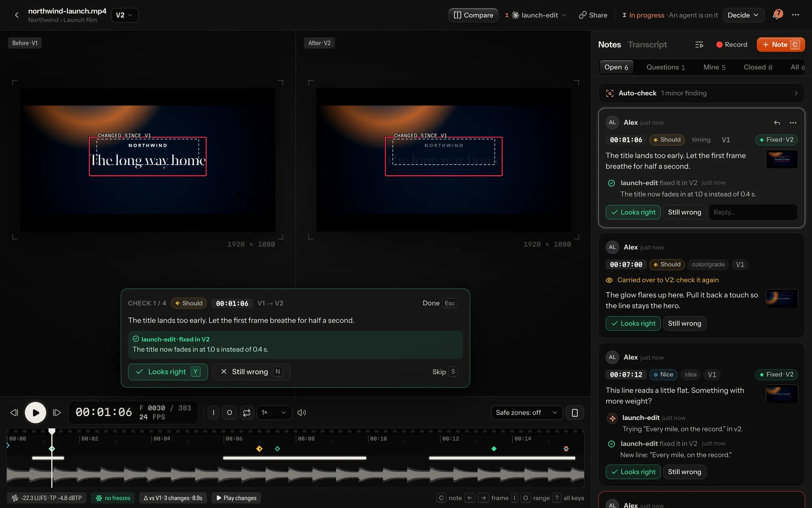Select the Closed 0 filter tab
The width and height of the screenshot is (812, 508).
click(x=758, y=67)
